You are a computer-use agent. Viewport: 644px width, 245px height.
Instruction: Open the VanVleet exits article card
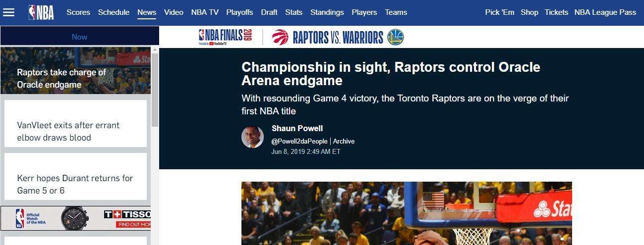tap(75, 131)
